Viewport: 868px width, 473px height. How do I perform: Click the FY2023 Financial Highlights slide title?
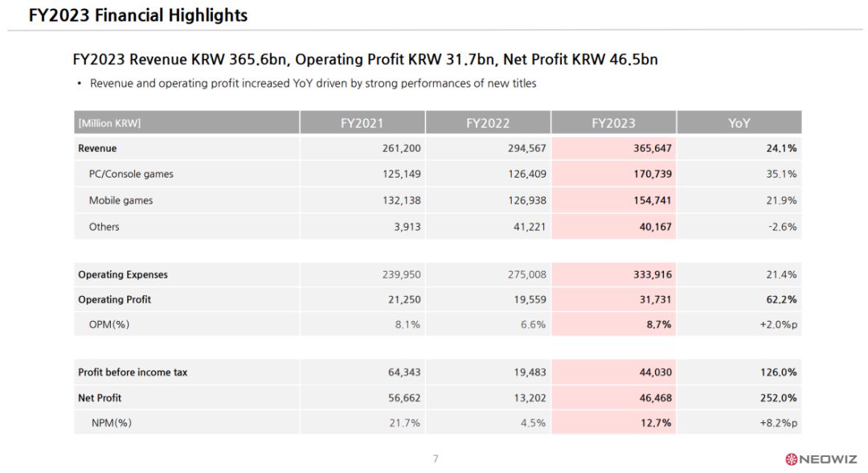[138, 15]
